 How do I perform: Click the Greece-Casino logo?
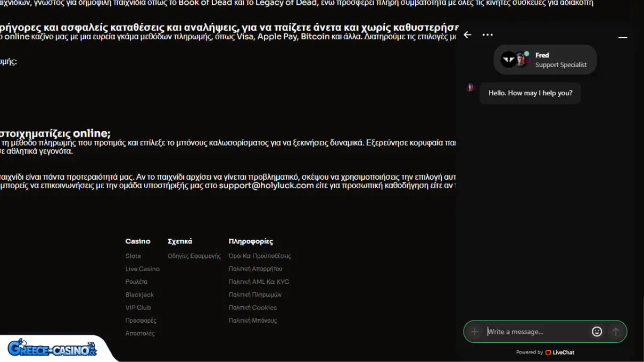pos(52,348)
